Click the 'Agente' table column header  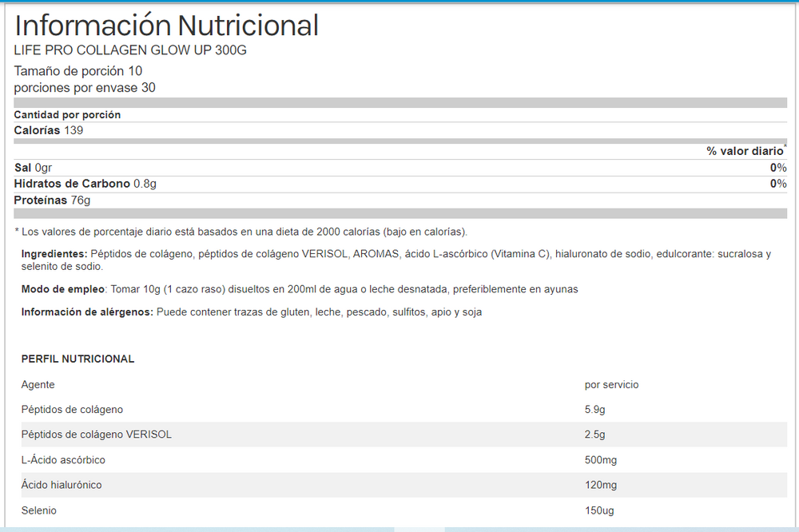[x=38, y=385]
